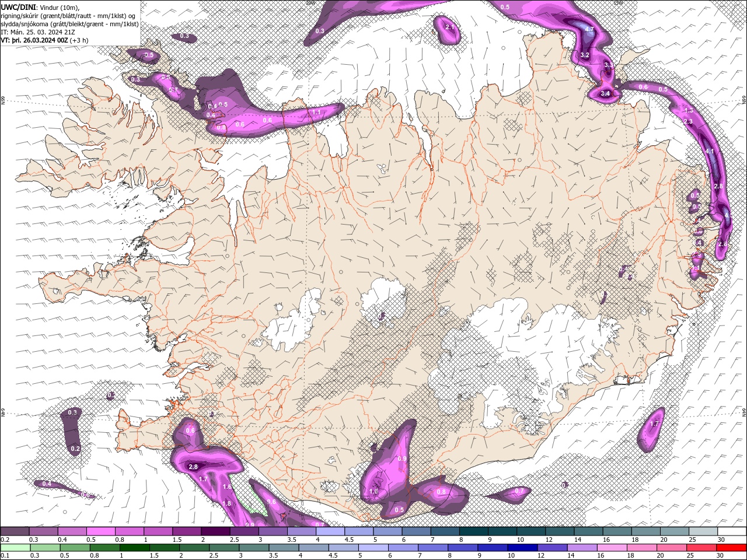Click the upper legend swatch labeled 14

(589, 531)
